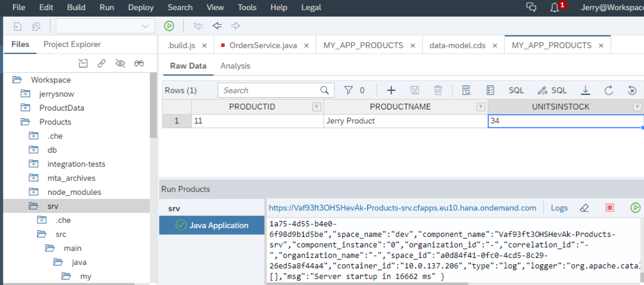Open the PRODUCTID column dropdown arrow

tap(316, 107)
